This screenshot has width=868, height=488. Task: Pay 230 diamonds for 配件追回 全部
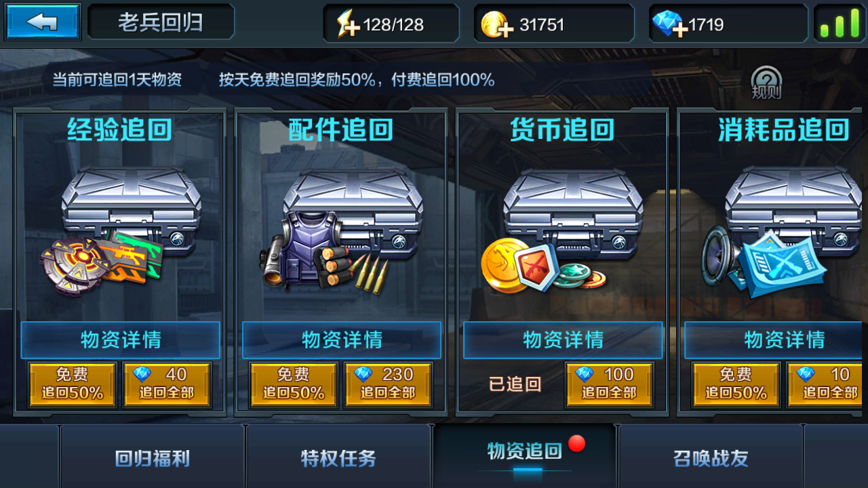(388, 384)
